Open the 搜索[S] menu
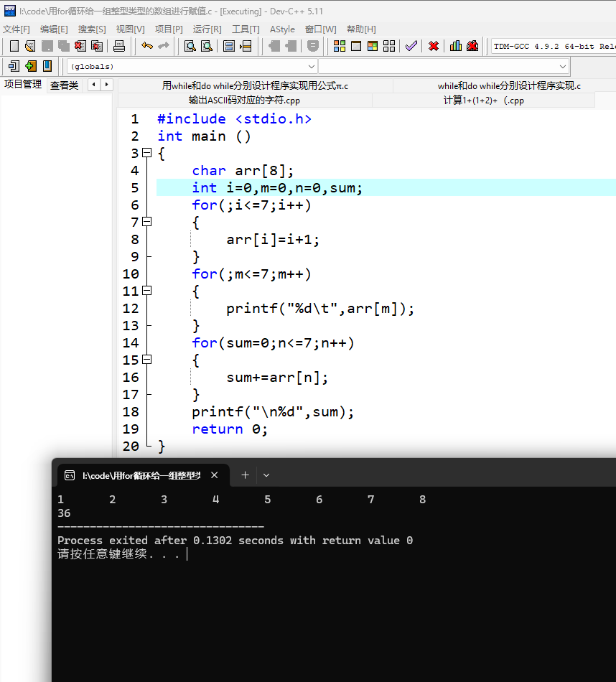Image resolution: width=616 pixels, height=682 pixels. [x=92, y=29]
